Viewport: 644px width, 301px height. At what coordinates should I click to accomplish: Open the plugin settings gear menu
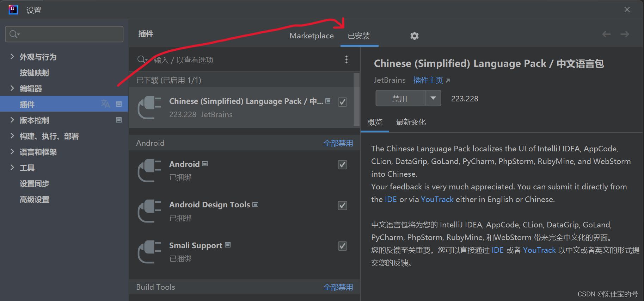(415, 36)
